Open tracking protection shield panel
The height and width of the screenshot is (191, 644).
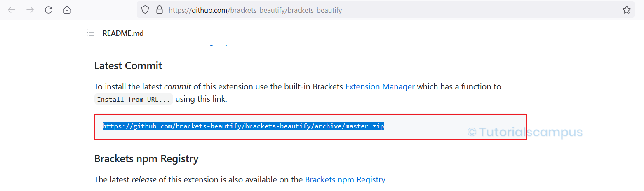(145, 10)
